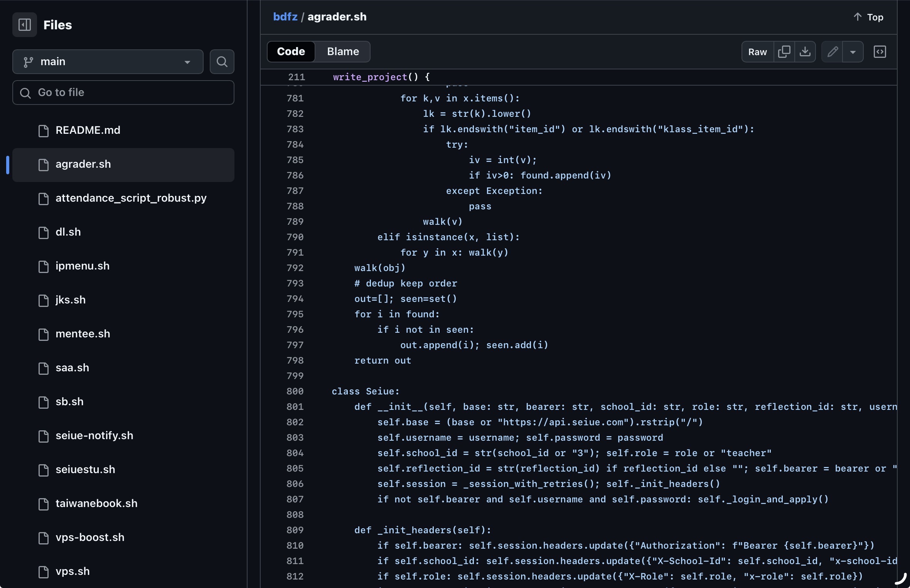Select seiue-notify.sh in the file list
Screen dimensions: 910x588
coord(94,436)
